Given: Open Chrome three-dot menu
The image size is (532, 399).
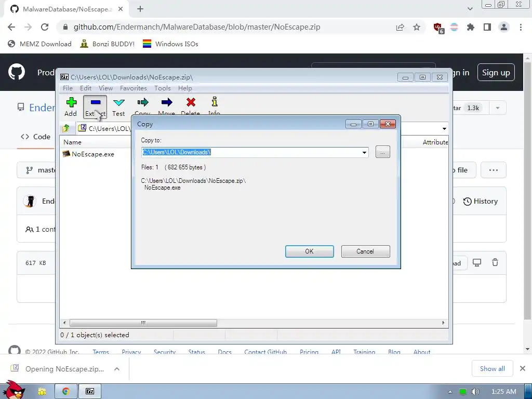Looking at the screenshot, I should pos(521,27).
